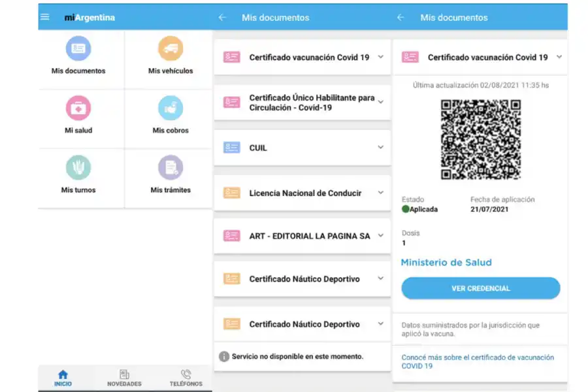Open the hamburger navigation menu
The image size is (588, 392).
[44, 17]
